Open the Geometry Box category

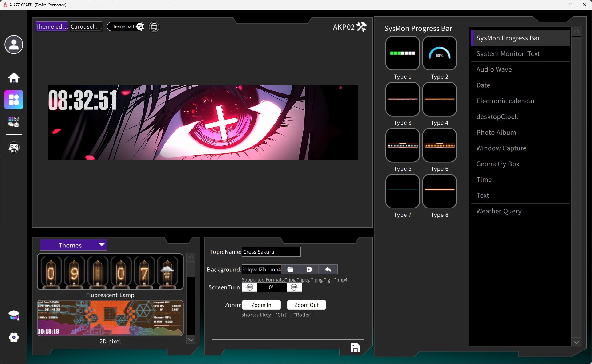(521, 164)
